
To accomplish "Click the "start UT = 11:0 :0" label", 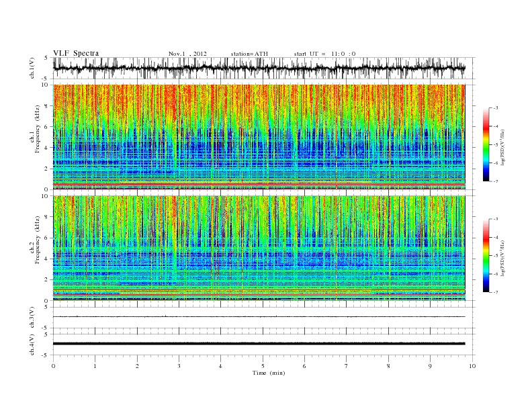I will click(x=324, y=54).
